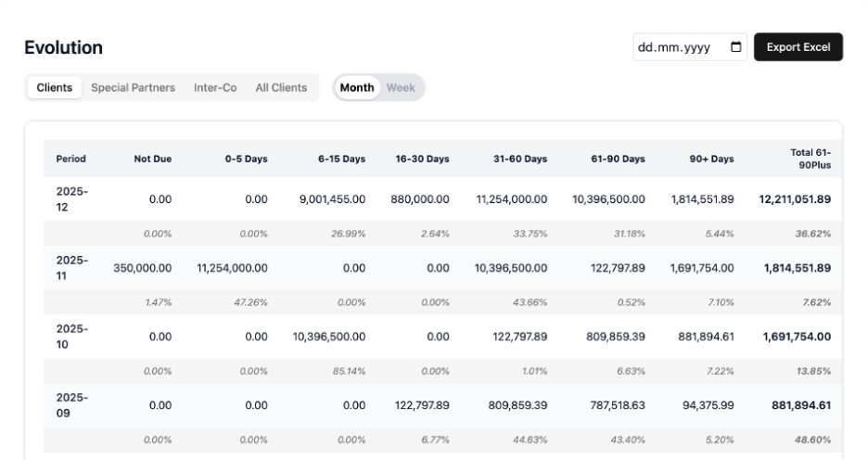Click the 31-60 Days column header
Viewport: 868px width, 460px height.
[x=519, y=159]
